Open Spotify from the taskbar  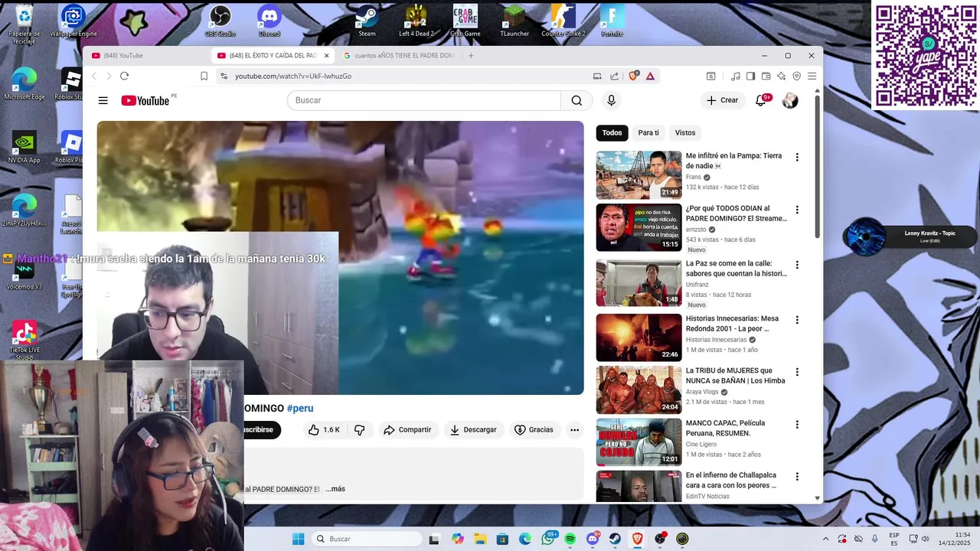(x=570, y=539)
